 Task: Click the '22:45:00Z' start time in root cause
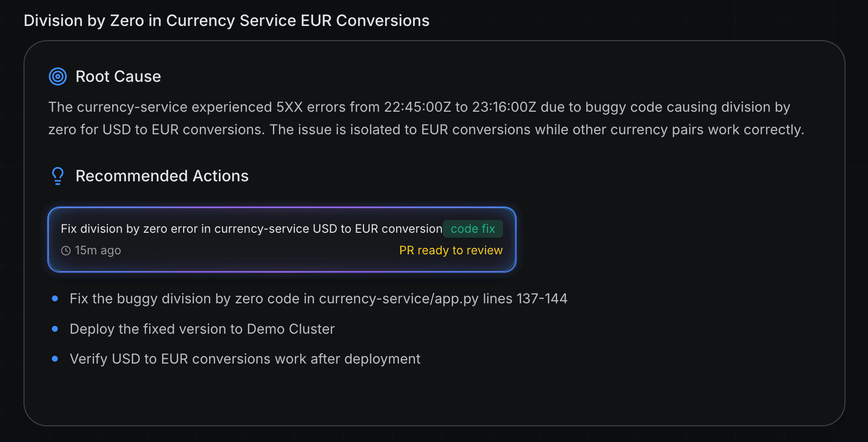point(417,107)
